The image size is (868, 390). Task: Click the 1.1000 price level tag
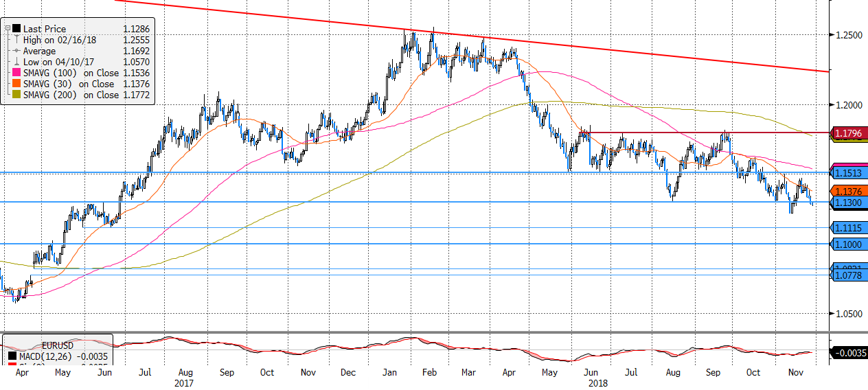[x=849, y=244]
